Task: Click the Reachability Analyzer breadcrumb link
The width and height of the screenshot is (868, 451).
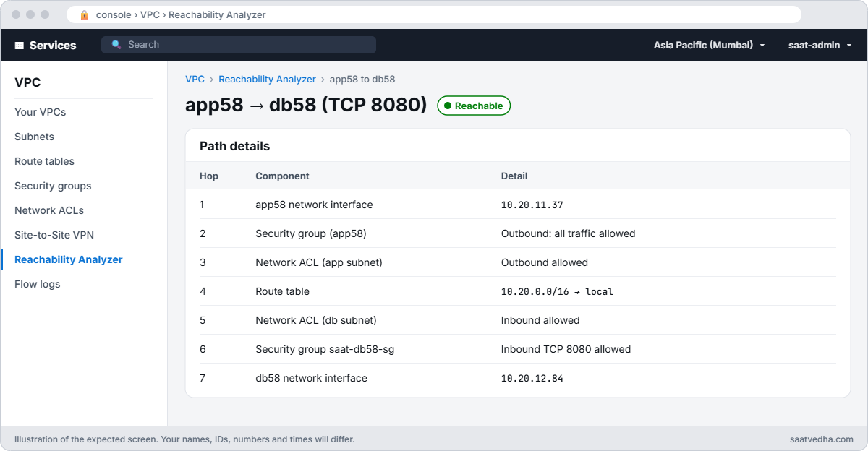Action: [x=267, y=79]
